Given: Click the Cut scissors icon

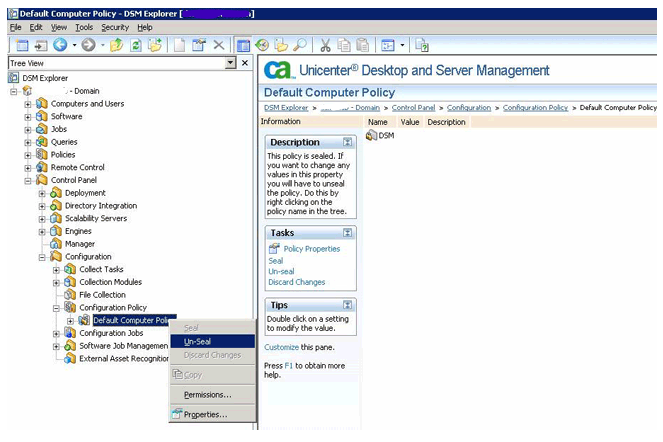Looking at the screenshot, I should pos(325,45).
